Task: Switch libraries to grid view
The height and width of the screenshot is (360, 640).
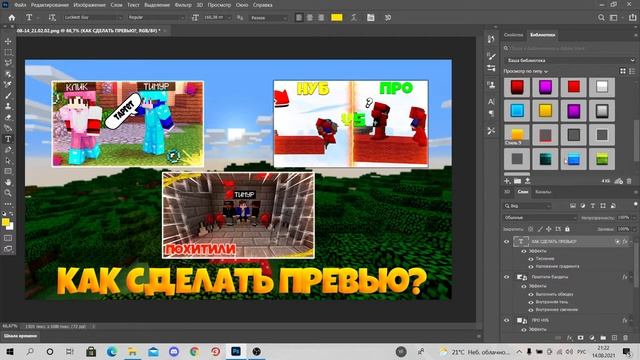Action: pyautogui.click(x=623, y=71)
